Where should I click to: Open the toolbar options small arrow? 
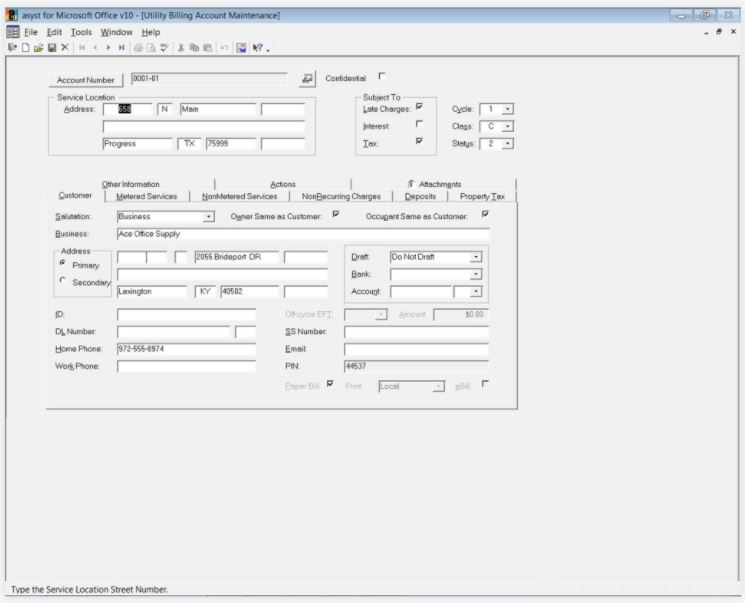[x=268, y=49]
